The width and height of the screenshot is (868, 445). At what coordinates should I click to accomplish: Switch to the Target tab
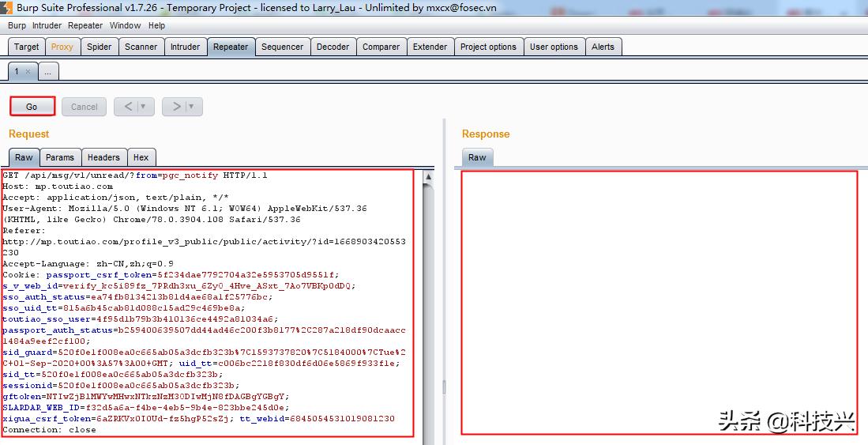(27, 47)
